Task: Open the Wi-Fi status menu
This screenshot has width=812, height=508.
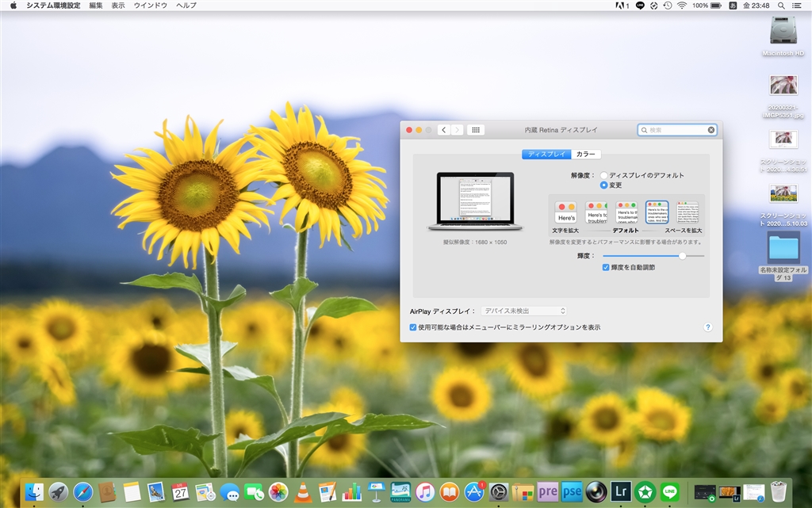Action: click(681, 6)
